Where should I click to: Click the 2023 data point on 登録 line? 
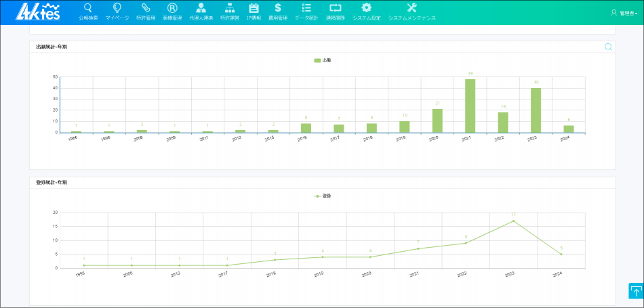513,221
